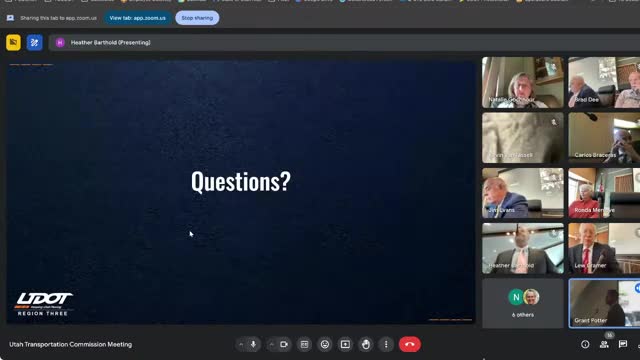Click Heather Barthold (Presenting) label
The height and width of the screenshot is (360, 640).
click(x=111, y=42)
